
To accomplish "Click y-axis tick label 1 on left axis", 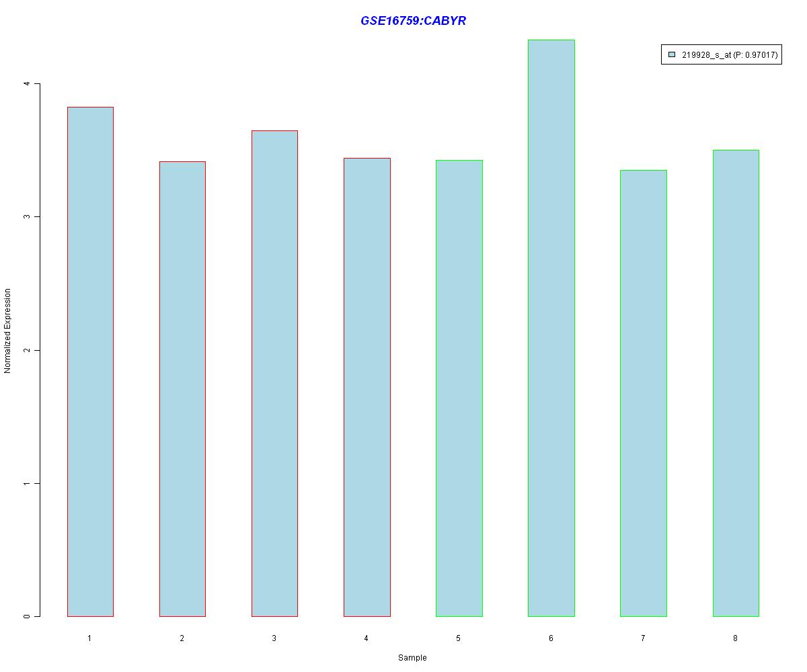I will click(x=27, y=483).
